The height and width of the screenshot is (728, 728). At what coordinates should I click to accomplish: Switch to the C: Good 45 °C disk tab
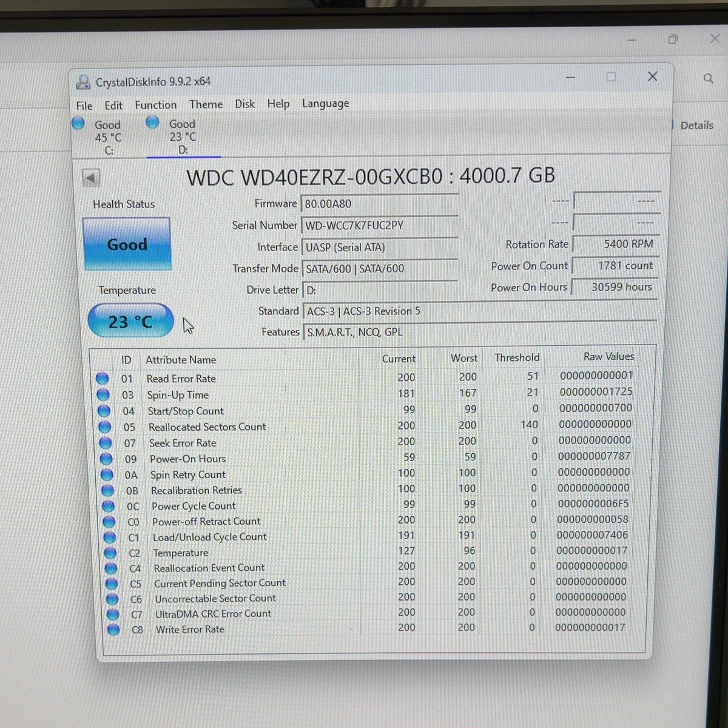pyautogui.click(x=108, y=138)
